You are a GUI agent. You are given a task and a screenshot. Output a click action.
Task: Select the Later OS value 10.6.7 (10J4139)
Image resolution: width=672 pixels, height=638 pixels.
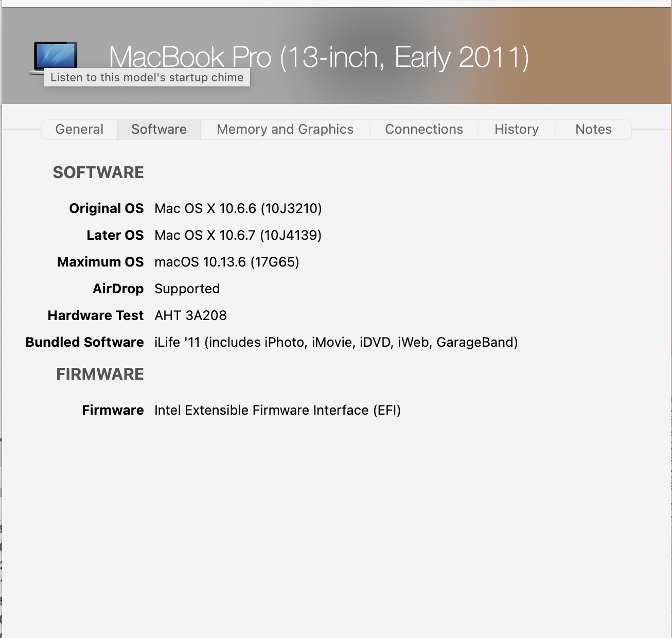tap(238, 235)
